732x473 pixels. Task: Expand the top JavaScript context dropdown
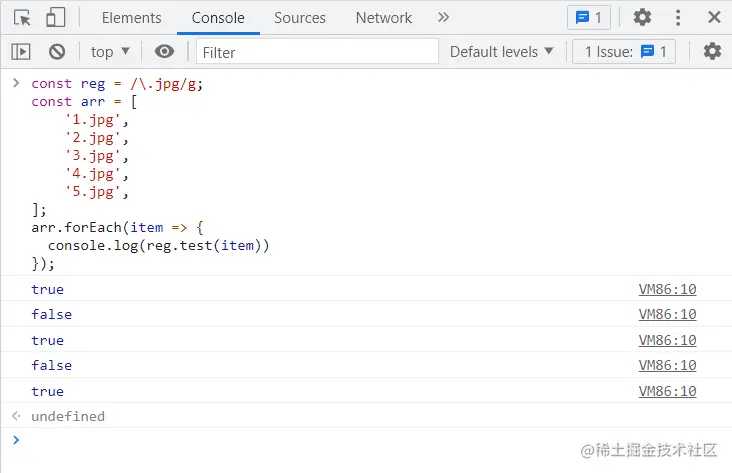pos(110,51)
